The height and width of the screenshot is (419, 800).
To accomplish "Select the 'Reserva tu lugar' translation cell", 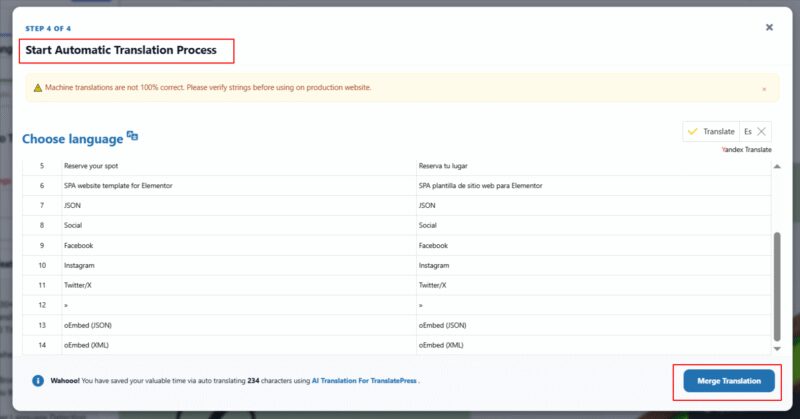I will click(449, 164).
